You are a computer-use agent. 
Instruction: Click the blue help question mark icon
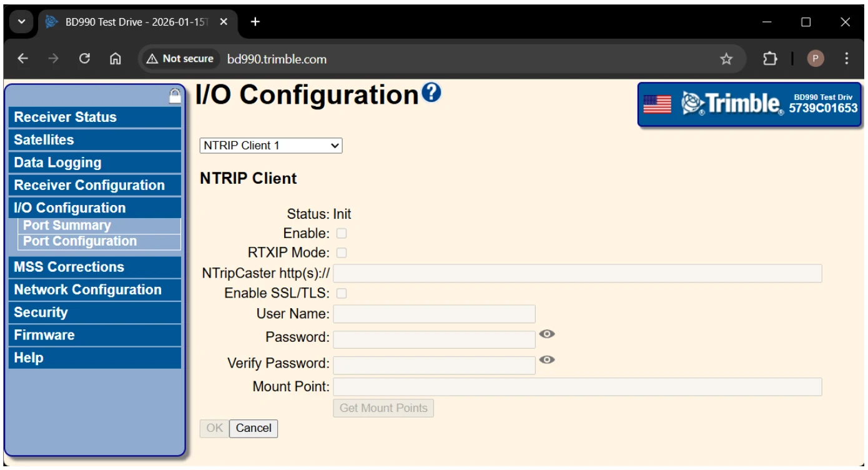pyautogui.click(x=432, y=93)
